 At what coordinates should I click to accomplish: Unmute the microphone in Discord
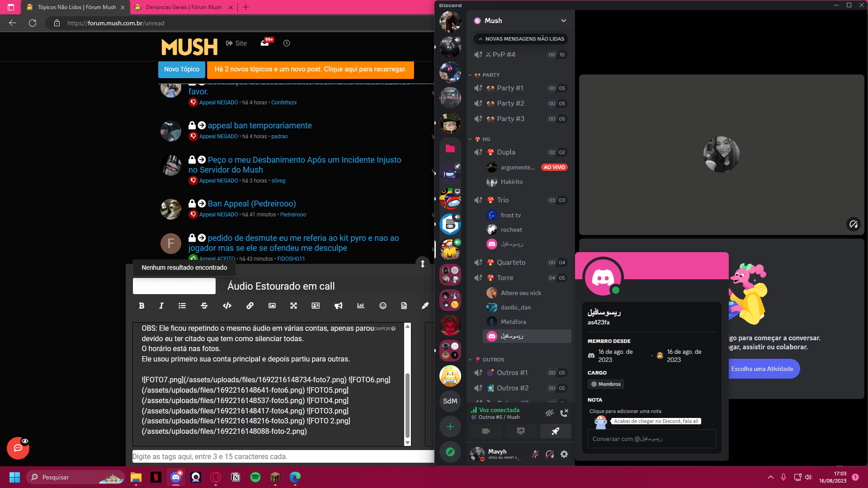coord(535,454)
